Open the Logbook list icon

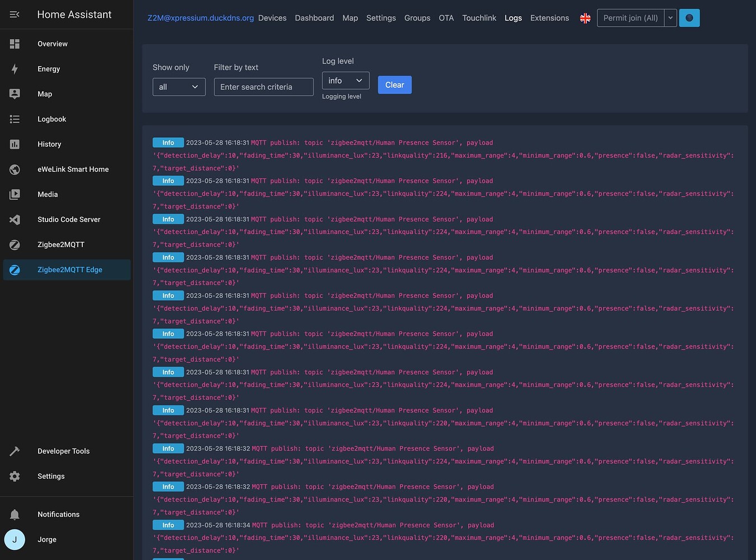pyautogui.click(x=15, y=119)
